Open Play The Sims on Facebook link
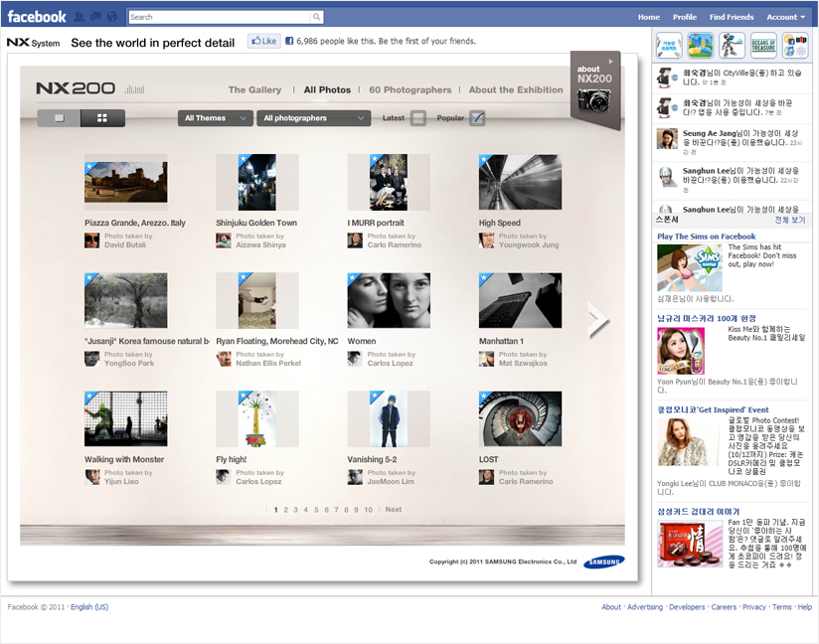819x644 pixels. tap(706, 237)
